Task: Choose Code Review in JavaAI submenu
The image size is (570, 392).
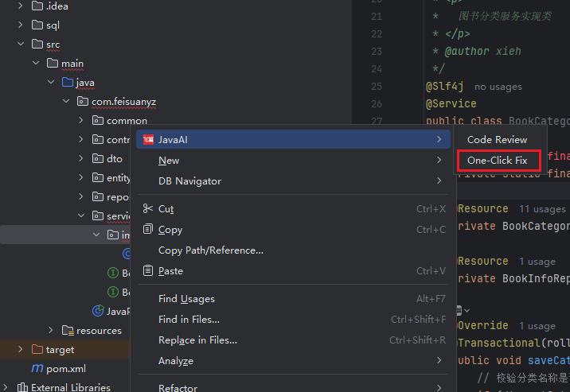Action: 497,140
